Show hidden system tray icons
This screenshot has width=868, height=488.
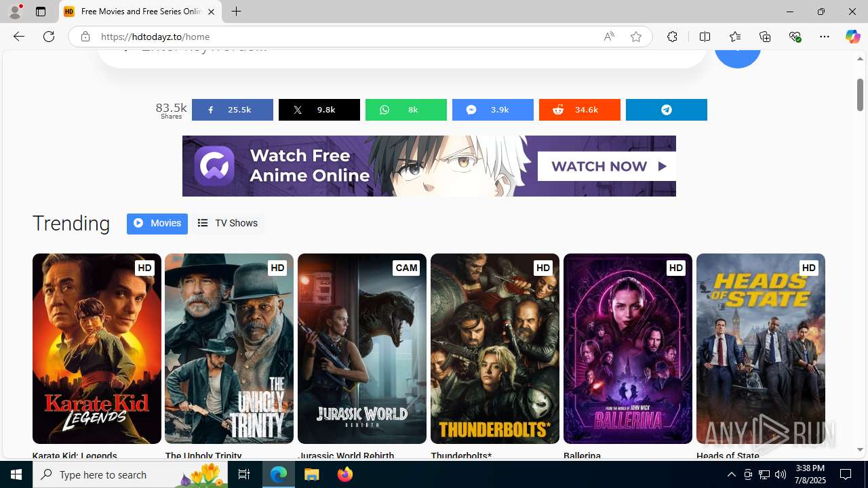pyautogui.click(x=731, y=474)
